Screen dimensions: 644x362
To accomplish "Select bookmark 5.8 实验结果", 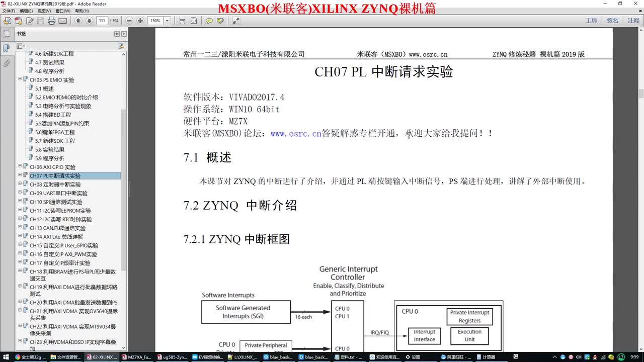I will tap(50, 149).
